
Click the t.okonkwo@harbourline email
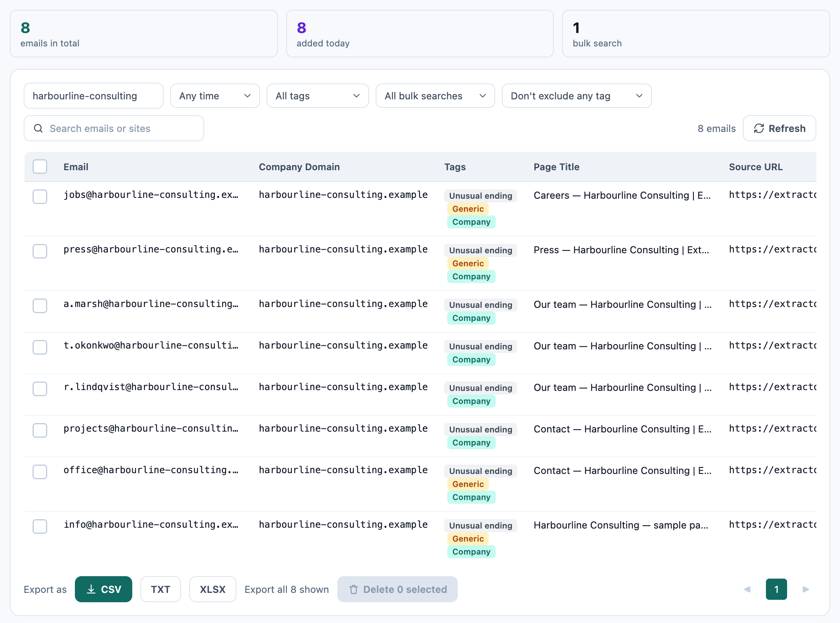point(151,346)
